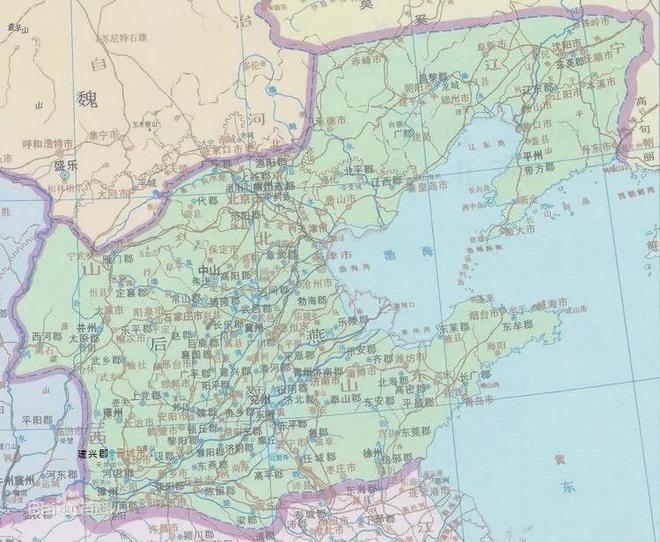Select the 建兴郡 label
Image resolution: width=660 pixels, height=542 pixels.
pyautogui.click(x=93, y=454)
